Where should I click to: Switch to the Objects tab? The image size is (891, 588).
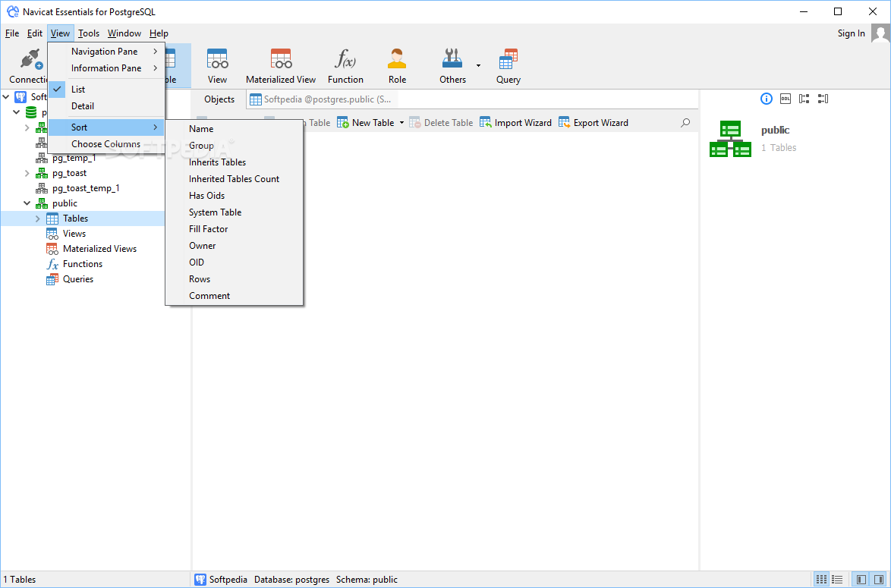[x=219, y=99]
